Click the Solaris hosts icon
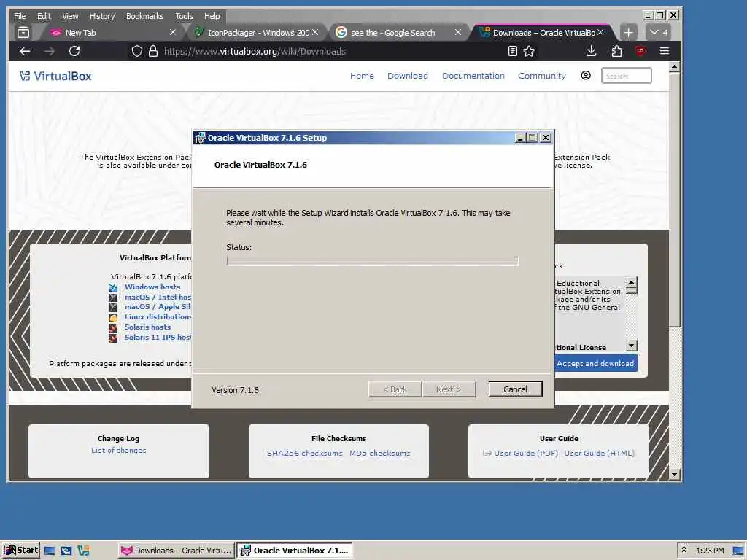747x560 pixels. point(113,327)
